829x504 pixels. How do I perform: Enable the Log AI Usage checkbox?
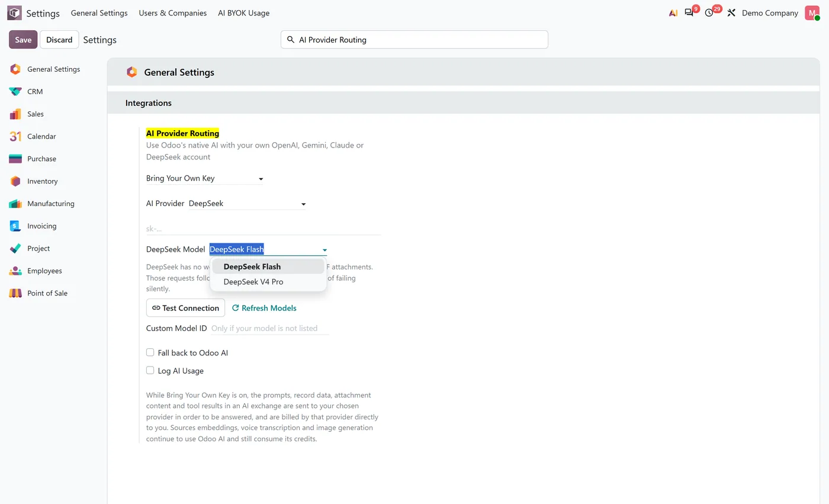pyautogui.click(x=150, y=370)
